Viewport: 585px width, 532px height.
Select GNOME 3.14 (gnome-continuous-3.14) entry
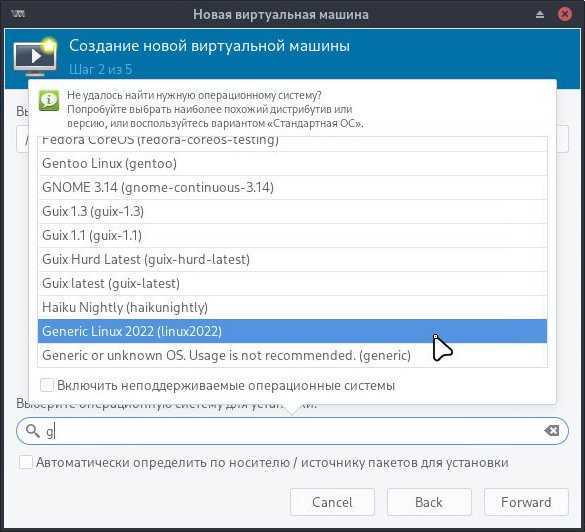[292, 187]
